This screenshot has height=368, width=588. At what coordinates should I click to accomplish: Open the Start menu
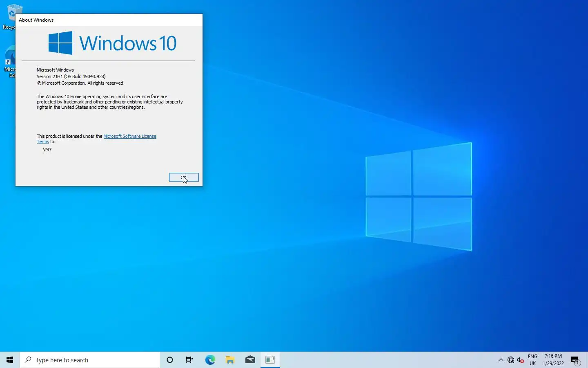[x=10, y=360]
